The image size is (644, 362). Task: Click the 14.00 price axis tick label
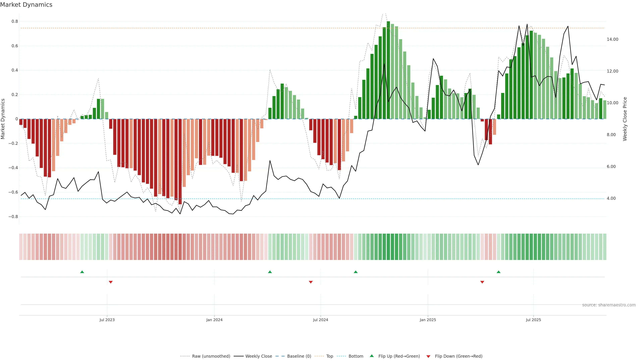[x=612, y=39]
